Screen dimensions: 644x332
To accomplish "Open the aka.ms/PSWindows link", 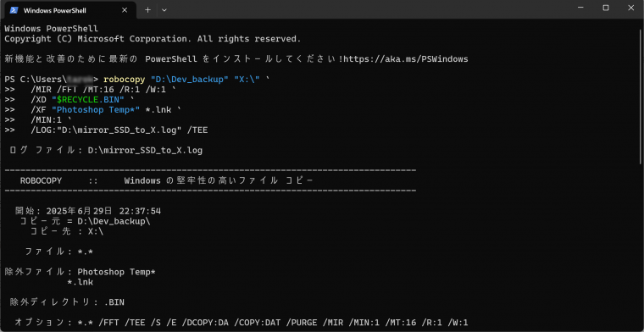I will pos(406,59).
